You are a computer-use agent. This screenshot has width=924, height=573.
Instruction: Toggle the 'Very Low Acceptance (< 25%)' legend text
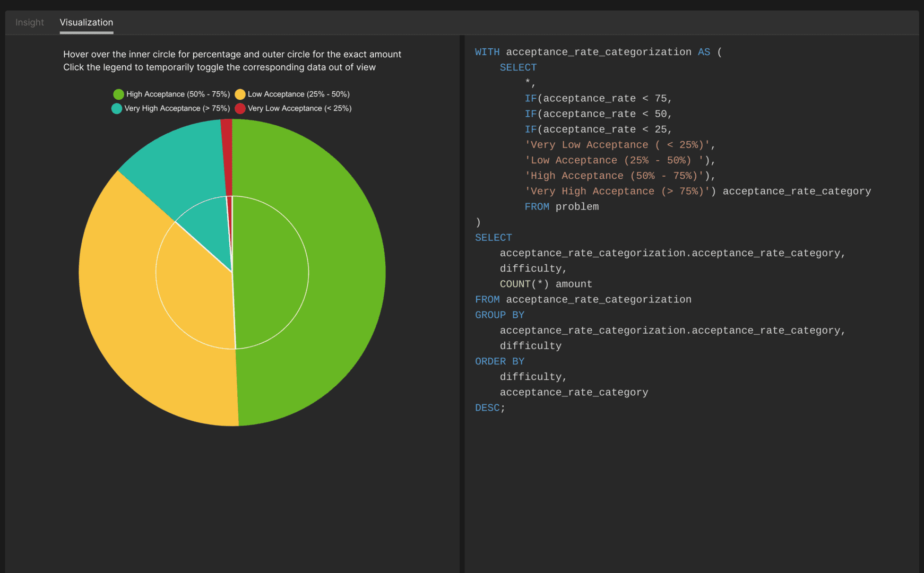point(299,109)
